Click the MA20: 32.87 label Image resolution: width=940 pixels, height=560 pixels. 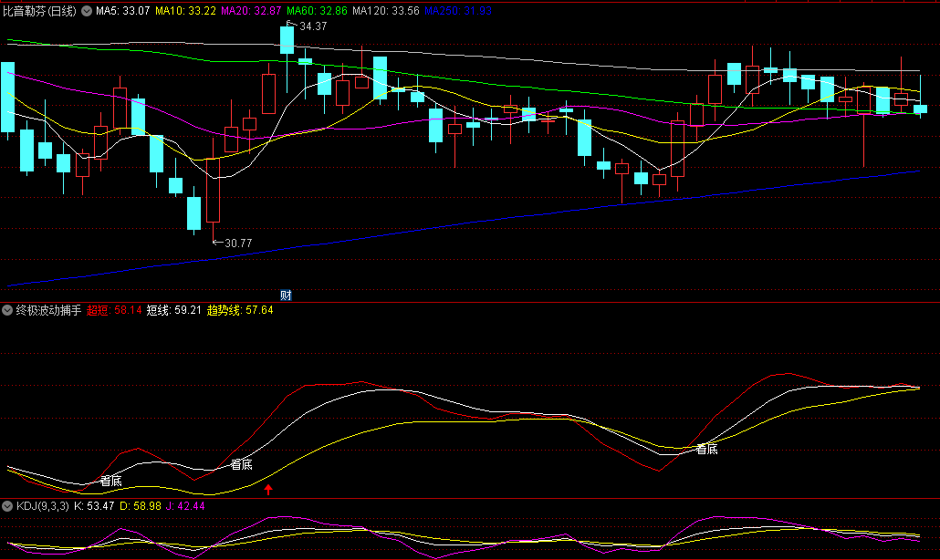(251, 11)
